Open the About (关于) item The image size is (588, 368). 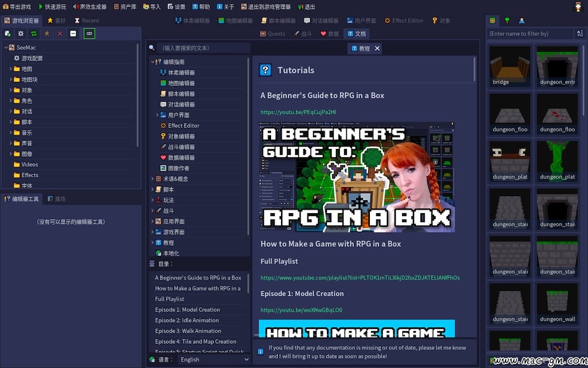226,6
